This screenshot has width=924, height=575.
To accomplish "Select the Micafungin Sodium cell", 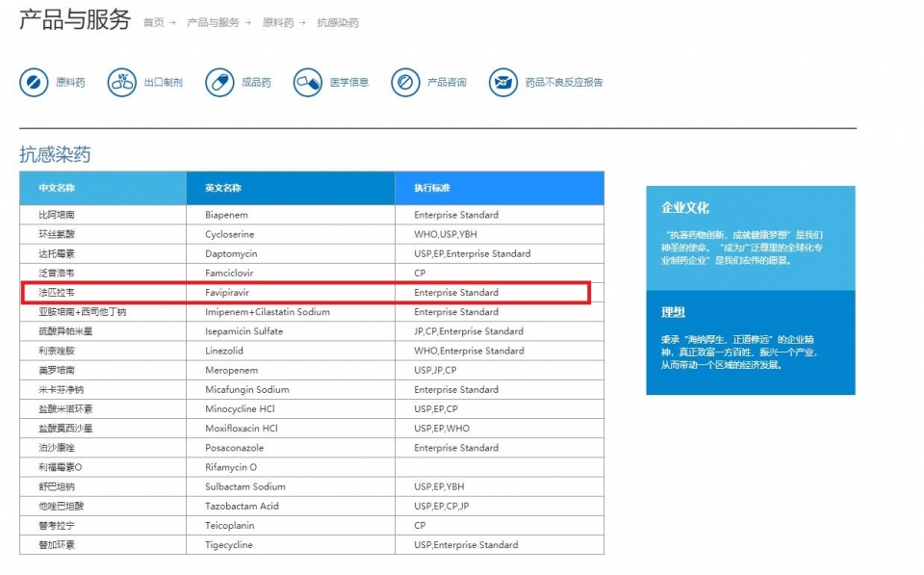I will [291, 390].
